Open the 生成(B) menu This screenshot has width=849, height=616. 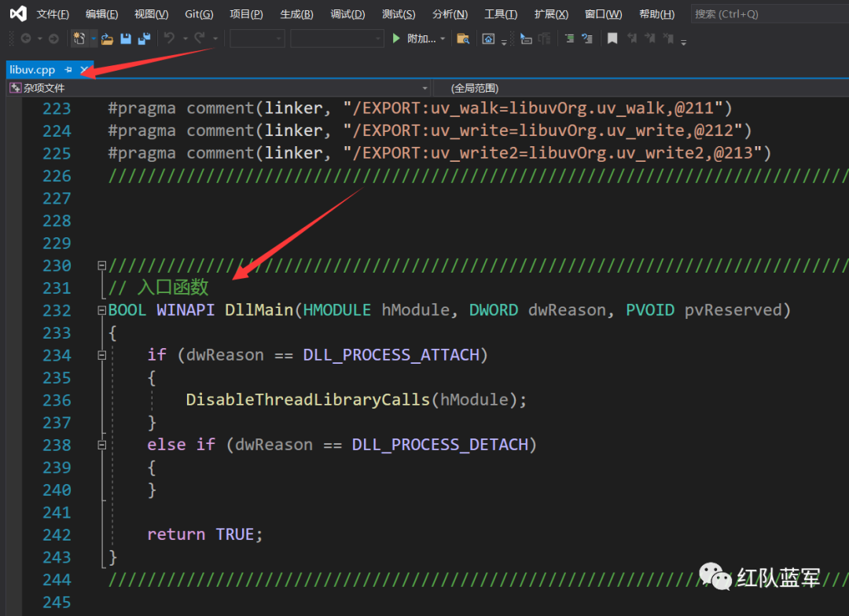[296, 14]
